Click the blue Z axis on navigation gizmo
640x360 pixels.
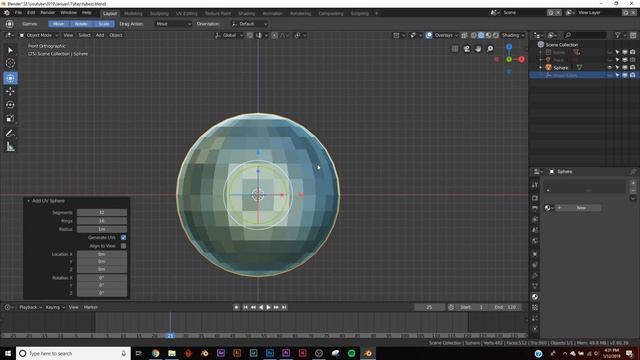pos(509,47)
